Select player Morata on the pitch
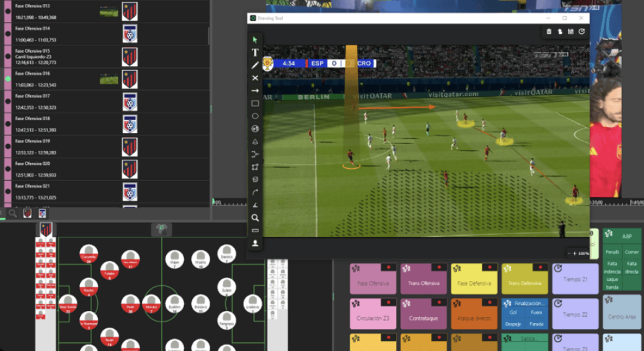Viewport: 644px width, 351px height. tap(151, 304)
